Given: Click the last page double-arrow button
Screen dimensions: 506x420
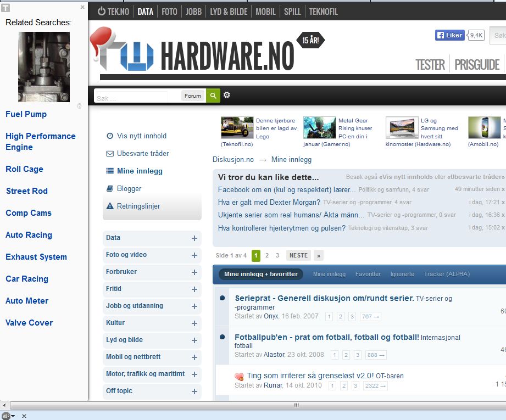Looking at the screenshot, I should coord(319,255).
